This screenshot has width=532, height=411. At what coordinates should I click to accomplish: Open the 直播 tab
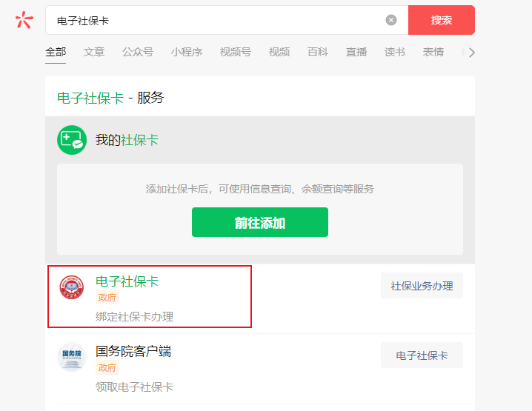click(x=356, y=53)
